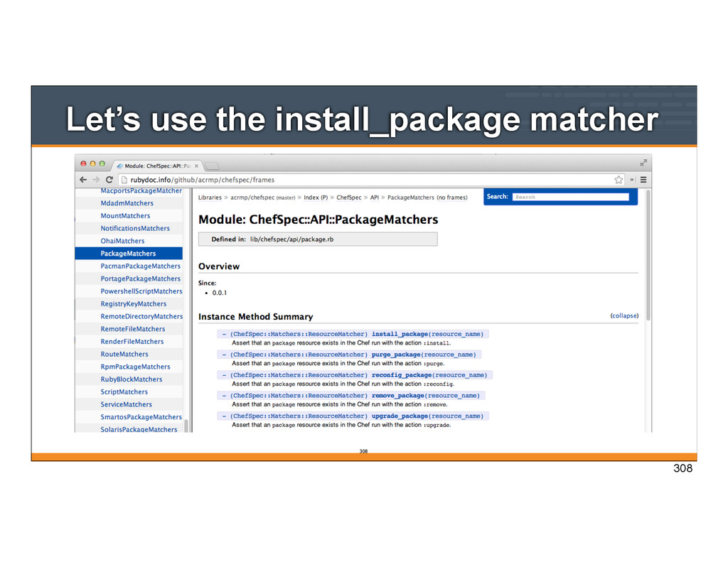Open RouteMatchers in the sidebar
The image size is (728, 562).
(x=124, y=354)
